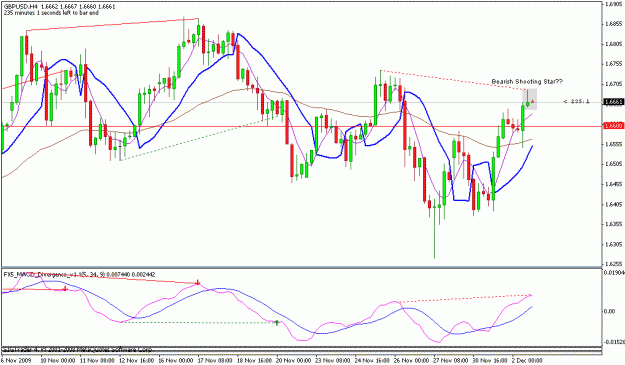Click the 0.00 indicator scale value
Viewport: 625px width, 365px height.
pos(610,311)
